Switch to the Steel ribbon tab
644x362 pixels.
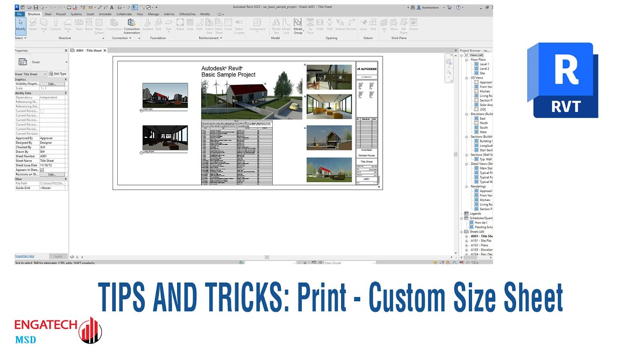tap(48, 14)
